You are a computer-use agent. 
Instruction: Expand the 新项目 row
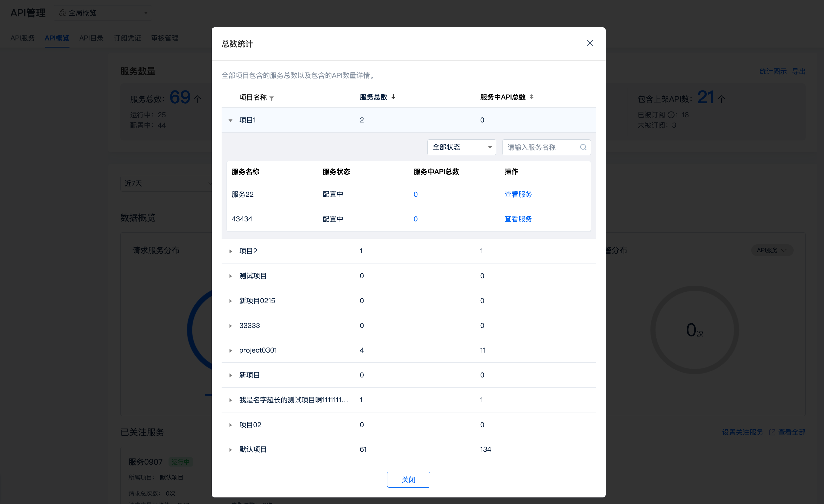(x=230, y=375)
